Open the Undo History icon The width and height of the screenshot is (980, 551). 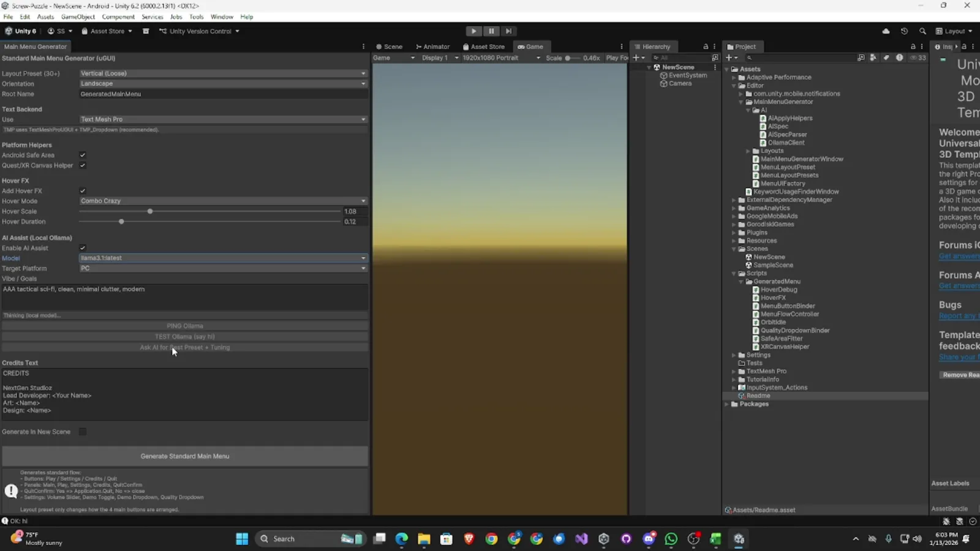(904, 31)
